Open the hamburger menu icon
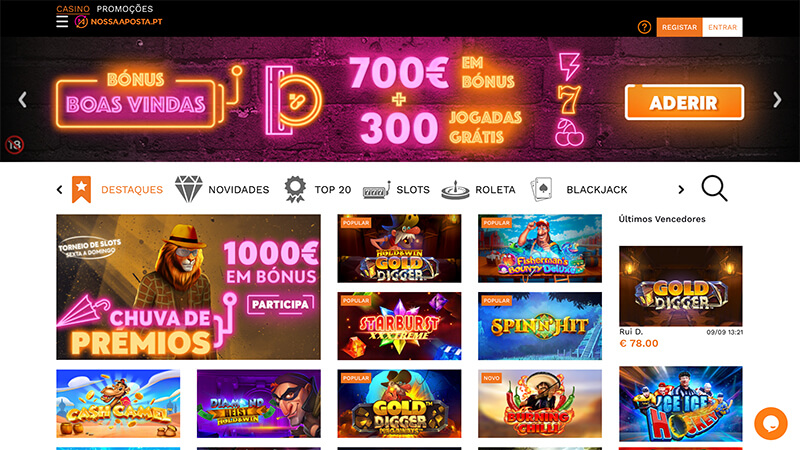800x450 pixels. pyautogui.click(x=62, y=21)
